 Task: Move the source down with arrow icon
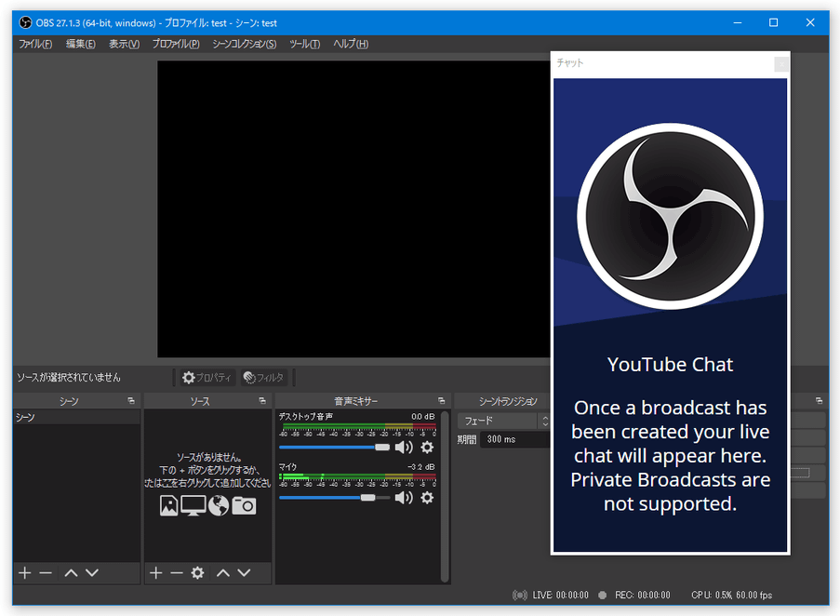click(245, 572)
